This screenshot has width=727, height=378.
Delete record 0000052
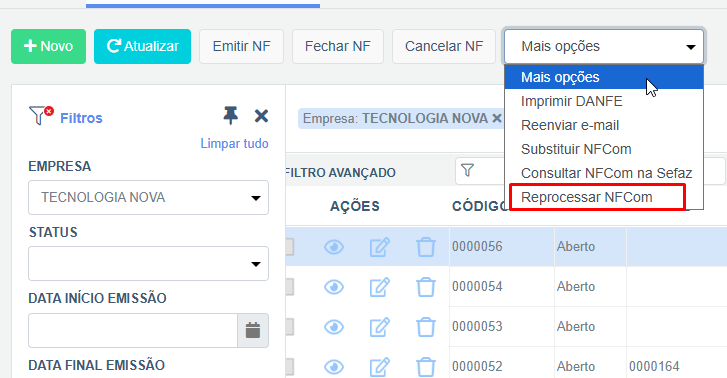pos(426,367)
